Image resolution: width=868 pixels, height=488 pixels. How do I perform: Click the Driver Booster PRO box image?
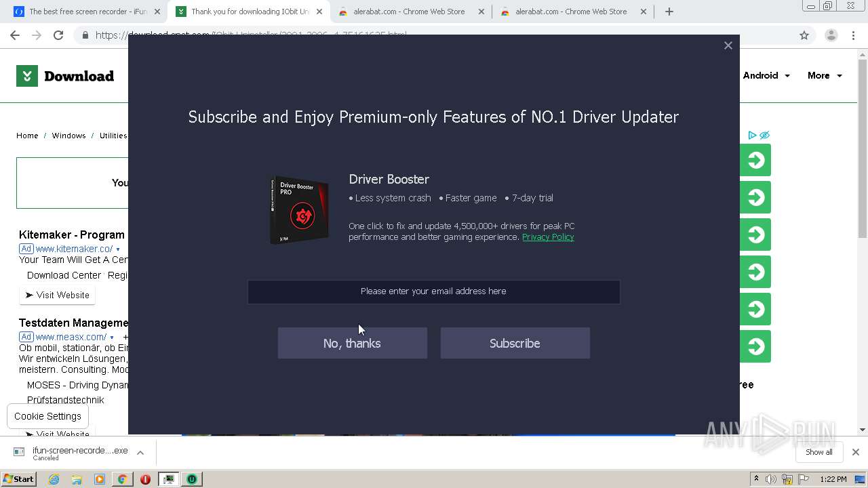[x=299, y=209]
